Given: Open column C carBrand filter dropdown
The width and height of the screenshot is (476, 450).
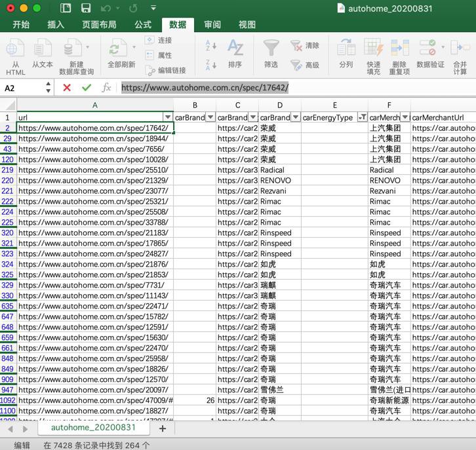Looking at the screenshot, I should coord(253,117).
